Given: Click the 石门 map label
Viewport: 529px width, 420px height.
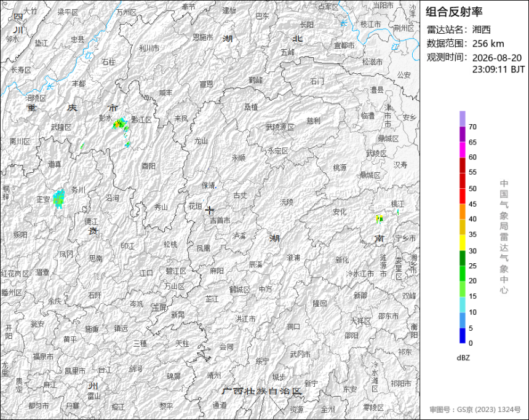Looking at the screenshot, I should 317,81.
